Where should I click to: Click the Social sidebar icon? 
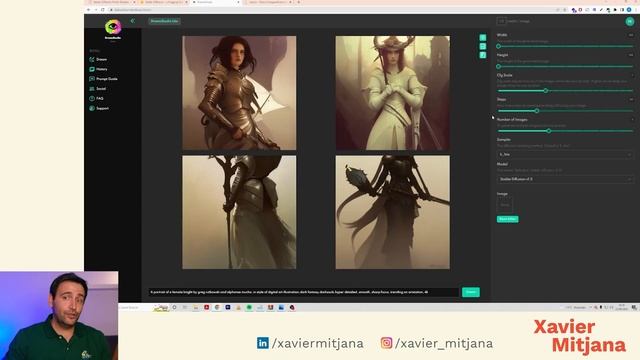click(x=92, y=89)
